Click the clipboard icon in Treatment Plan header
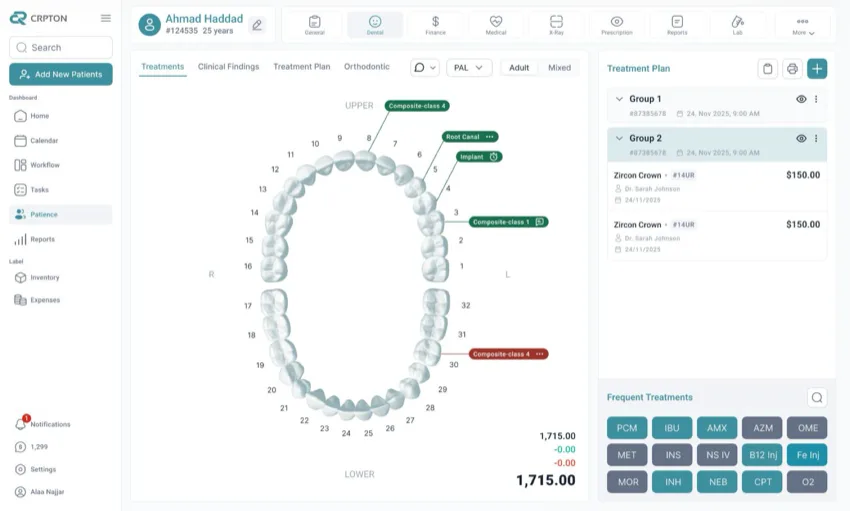 tap(767, 69)
